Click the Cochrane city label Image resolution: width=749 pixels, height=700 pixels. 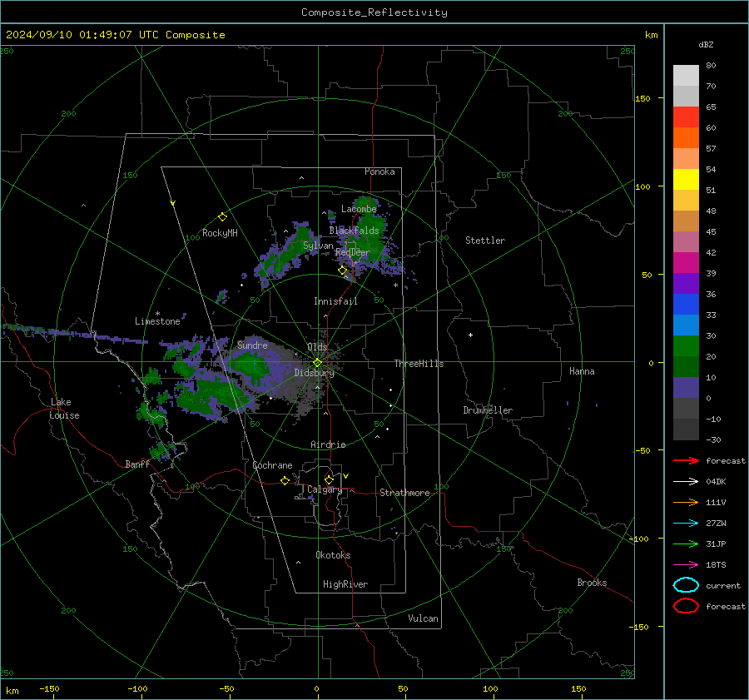272,465
